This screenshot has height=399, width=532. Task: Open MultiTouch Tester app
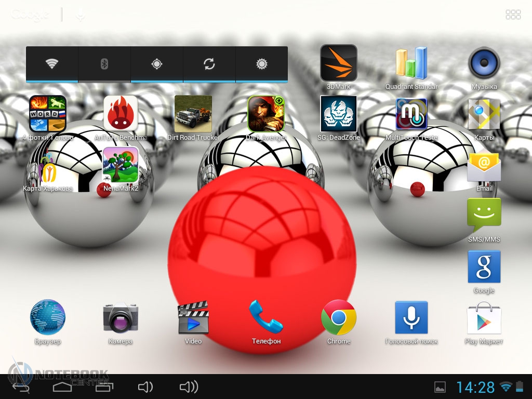(x=411, y=113)
